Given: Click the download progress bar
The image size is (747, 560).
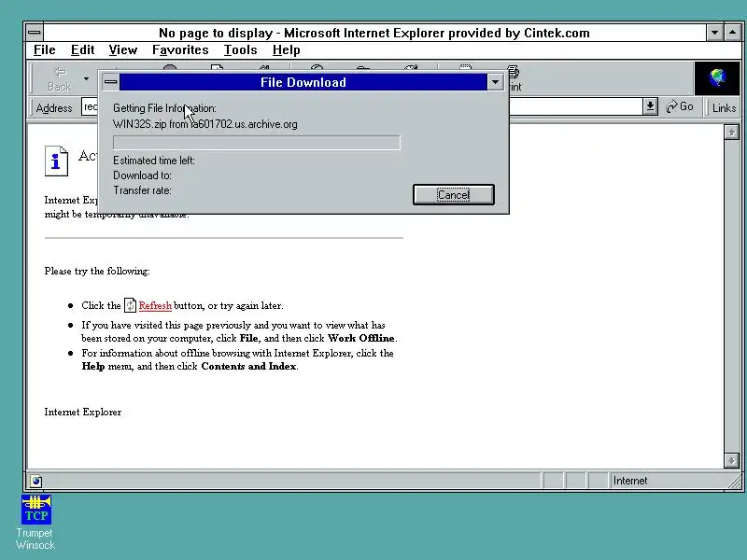Looking at the screenshot, I should [x=256, y=143].
